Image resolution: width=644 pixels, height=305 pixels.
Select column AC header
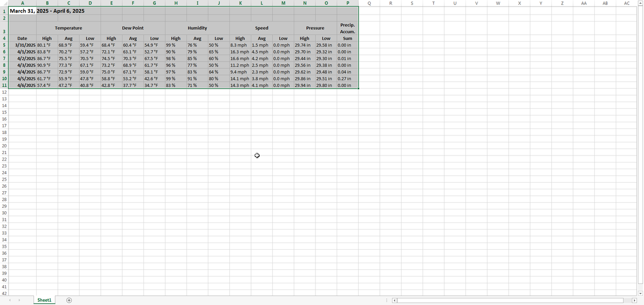point(627,3)
